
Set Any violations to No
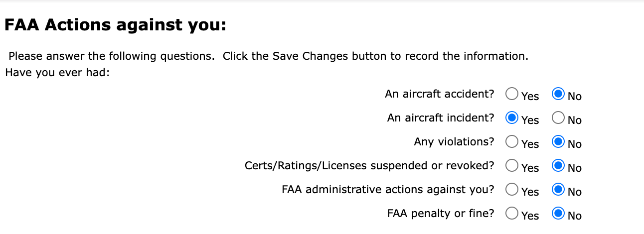tap(558, 142)
